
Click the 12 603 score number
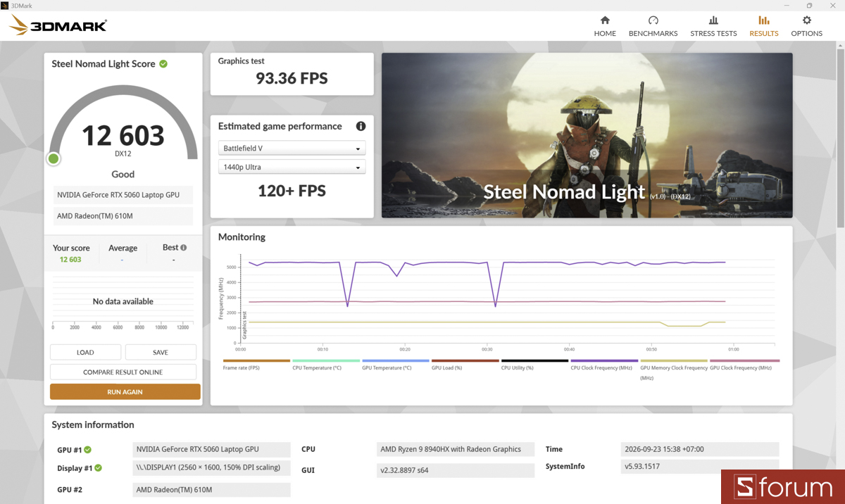123,134
